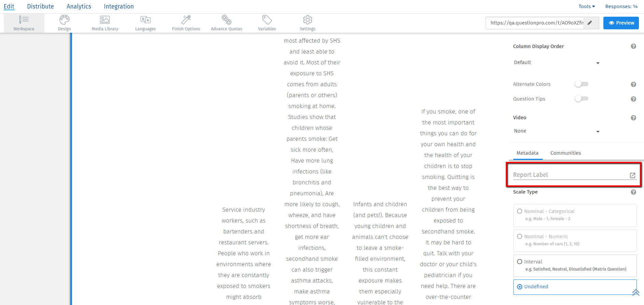Open Finish Options wand icon
Viewport: 644px width, 305px height.
click(186, 19)
